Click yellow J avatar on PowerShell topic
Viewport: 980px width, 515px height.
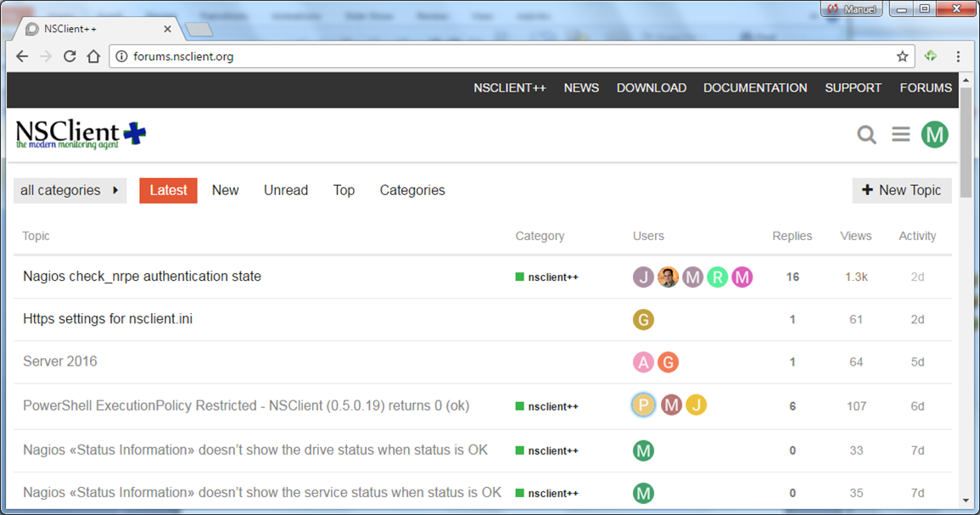tap(697, 405)
